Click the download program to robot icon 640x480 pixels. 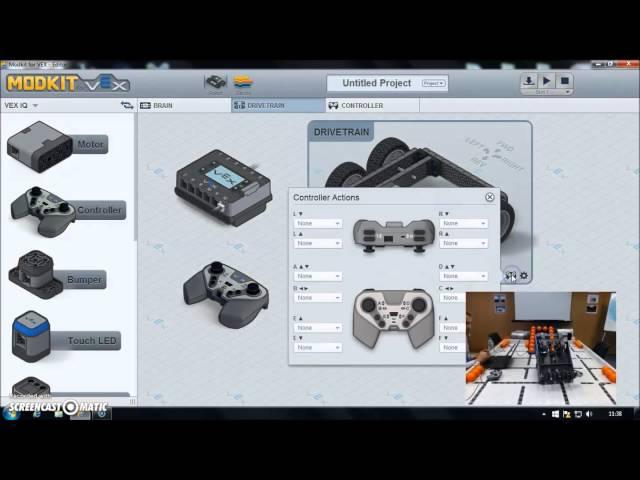(529, 80)
